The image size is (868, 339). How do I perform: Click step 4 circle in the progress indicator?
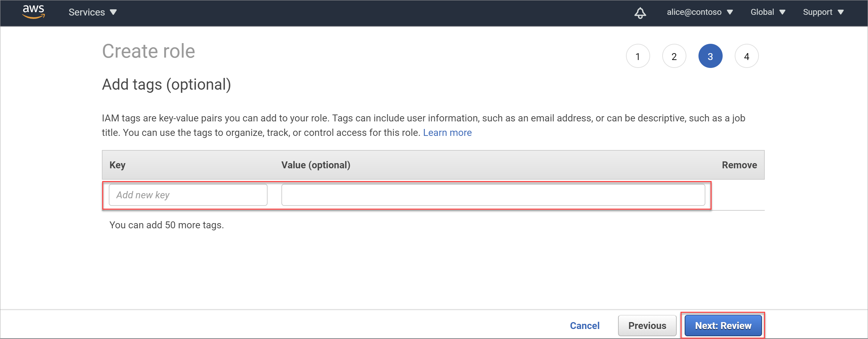tap(746, 56)
